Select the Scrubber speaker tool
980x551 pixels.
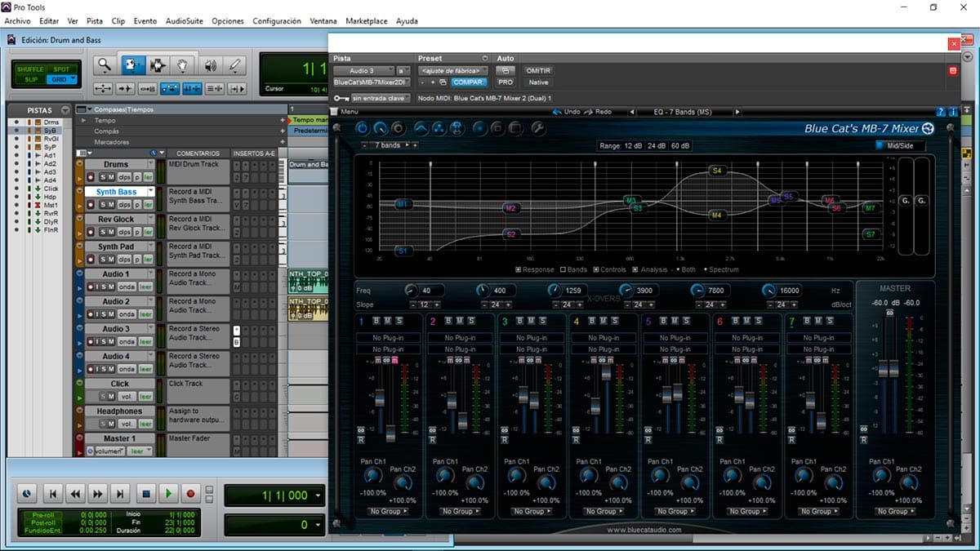pos(210,65)
